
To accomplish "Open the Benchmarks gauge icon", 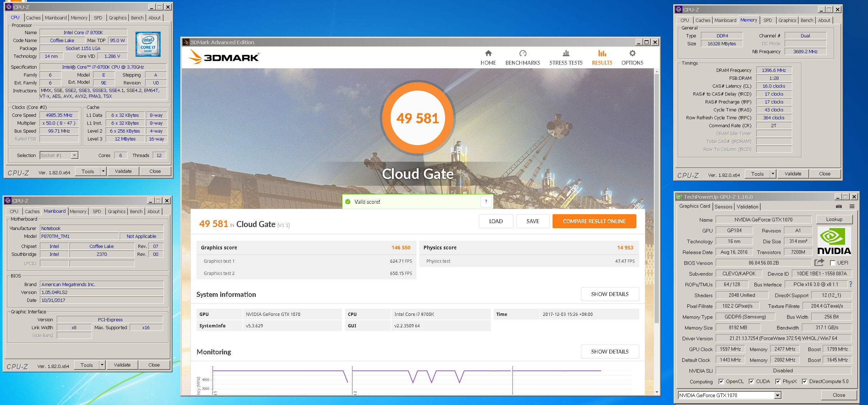I will [523, 54].
